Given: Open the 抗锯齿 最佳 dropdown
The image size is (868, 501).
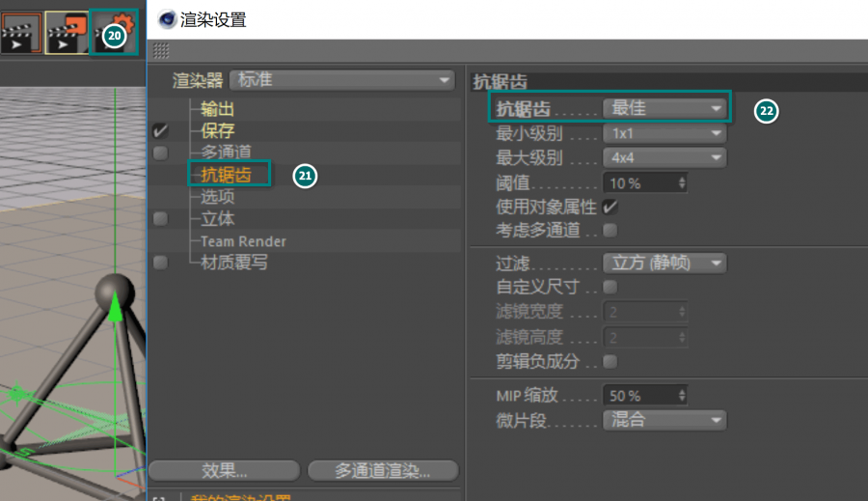Looking at the screenshot, I should click(665, 108).
